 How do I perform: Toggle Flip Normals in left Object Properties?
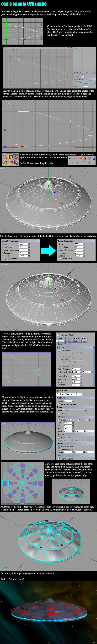(5, 259)
